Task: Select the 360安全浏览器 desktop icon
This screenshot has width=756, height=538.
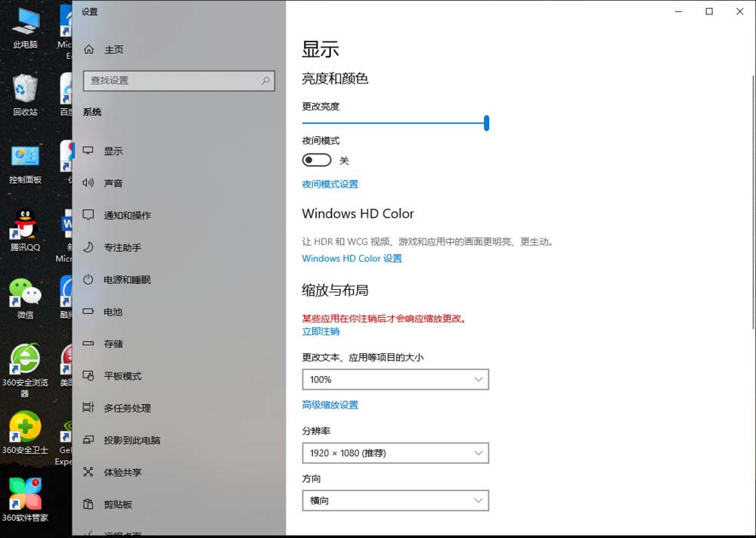Action: pos(25,370)
